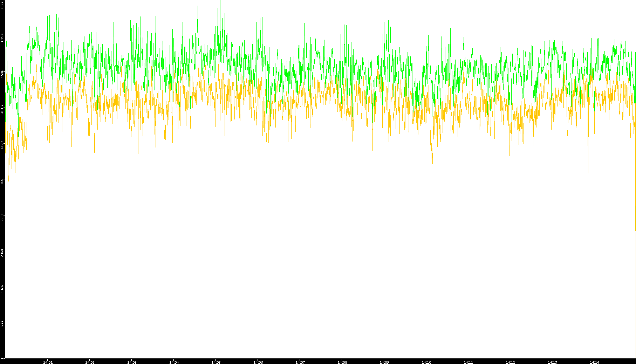Choose the 14:14 time label

pos(594,362)
